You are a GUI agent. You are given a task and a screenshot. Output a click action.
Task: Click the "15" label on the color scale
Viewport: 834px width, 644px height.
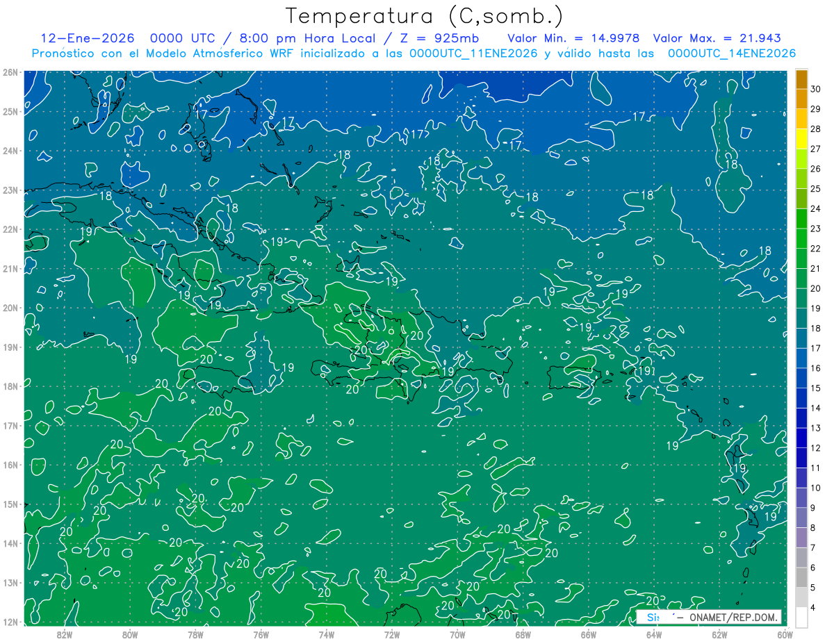(x=816, y=388)
